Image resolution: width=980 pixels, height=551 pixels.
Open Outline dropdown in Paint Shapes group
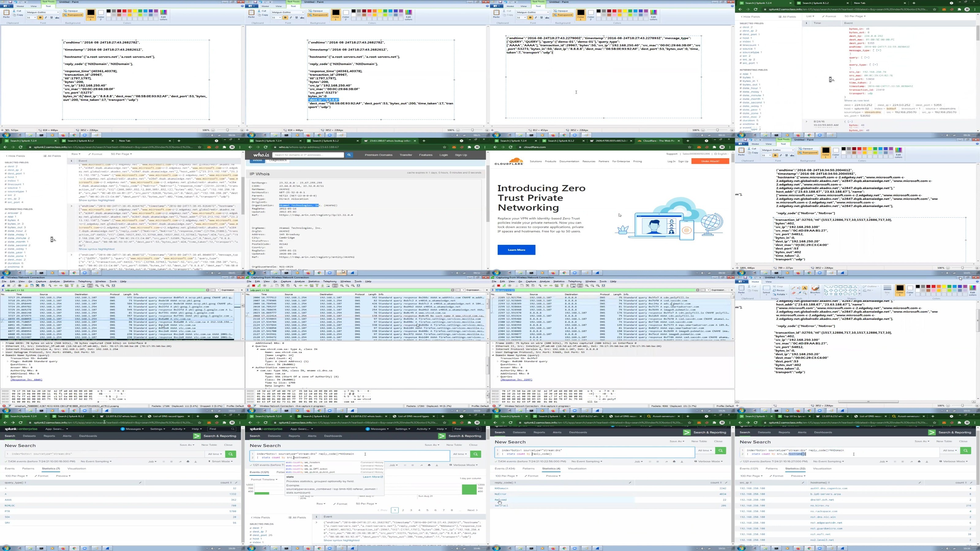(x=871, y=286)
